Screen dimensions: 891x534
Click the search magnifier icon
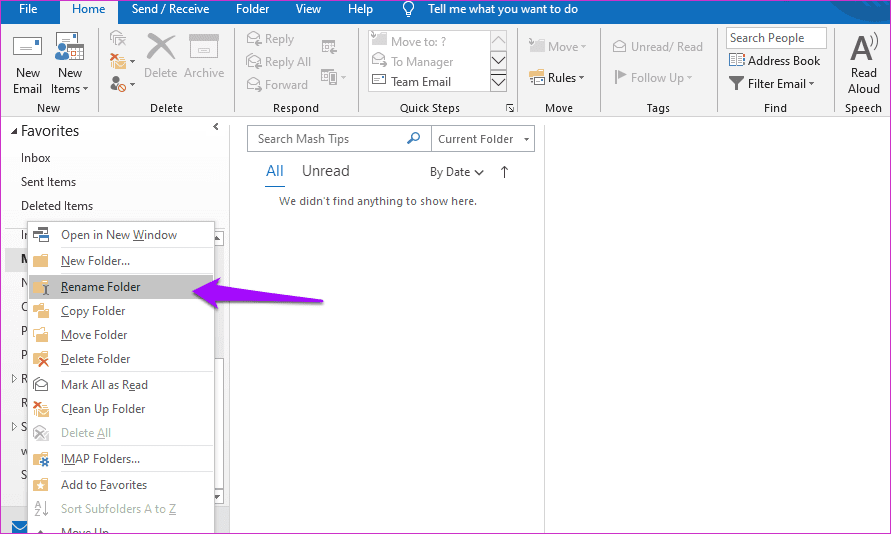tap(414, 139)
